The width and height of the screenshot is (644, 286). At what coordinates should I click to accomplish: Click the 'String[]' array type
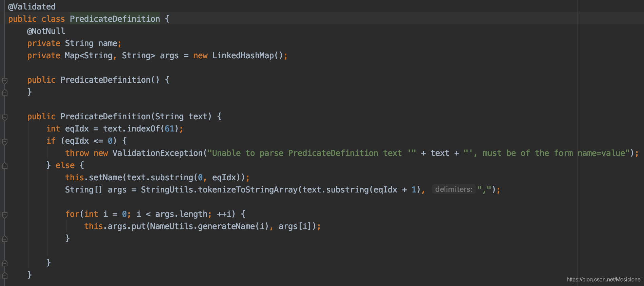(x=83, y=190)
